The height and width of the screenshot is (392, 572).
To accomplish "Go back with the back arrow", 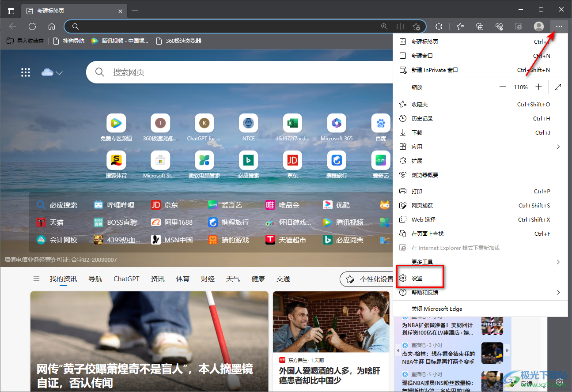I will pos(12,26).
